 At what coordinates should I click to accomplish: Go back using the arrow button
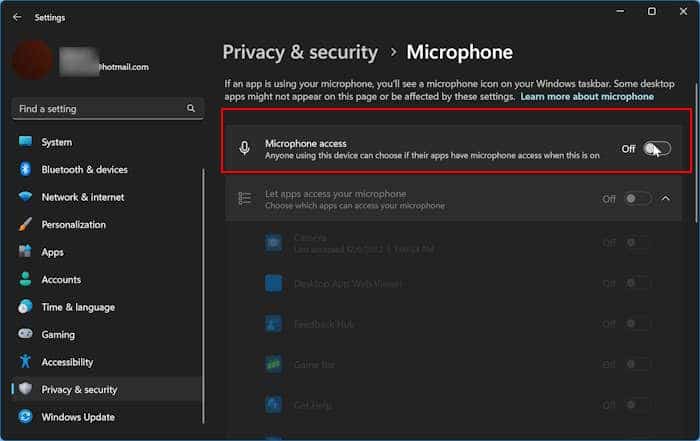(x=17, y=17)
